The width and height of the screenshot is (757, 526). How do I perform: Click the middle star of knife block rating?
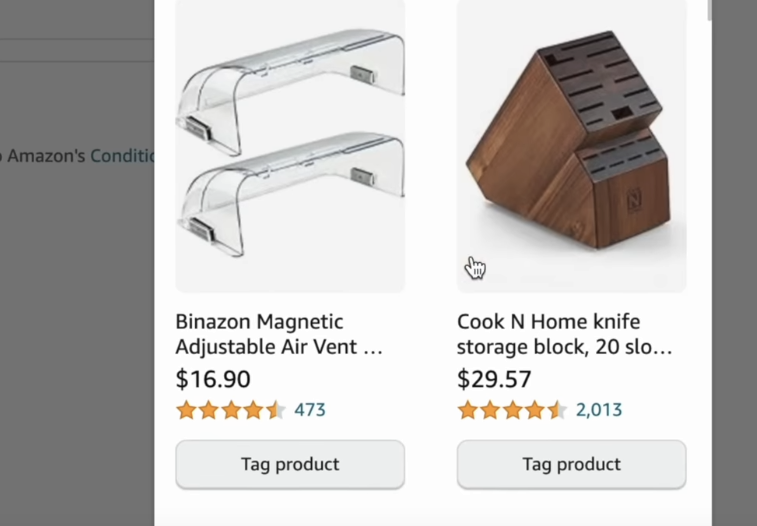click(x=513, y=410)
